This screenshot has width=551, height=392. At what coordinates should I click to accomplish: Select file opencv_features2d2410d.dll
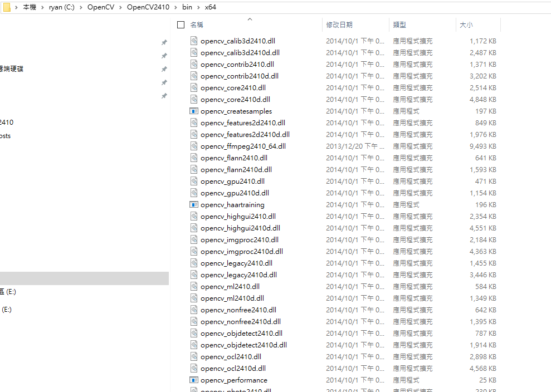245,135
